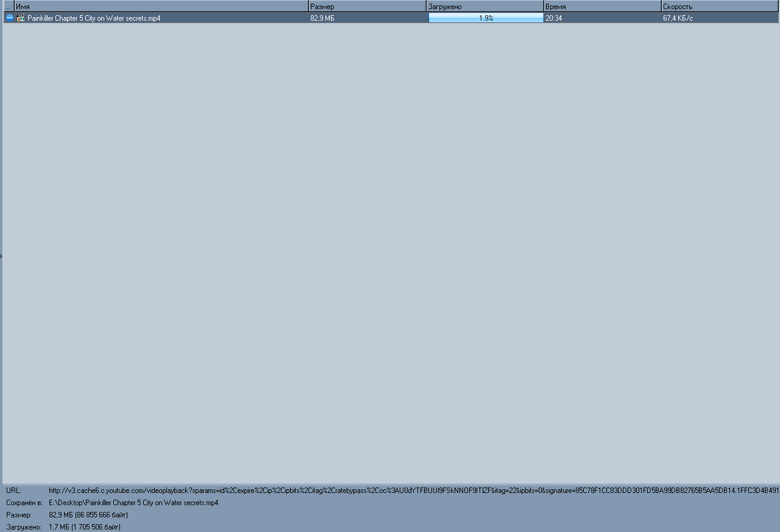780x532 pixels.
Task: Click the 20:34 remaining time cell
Action: click(554, 18)
